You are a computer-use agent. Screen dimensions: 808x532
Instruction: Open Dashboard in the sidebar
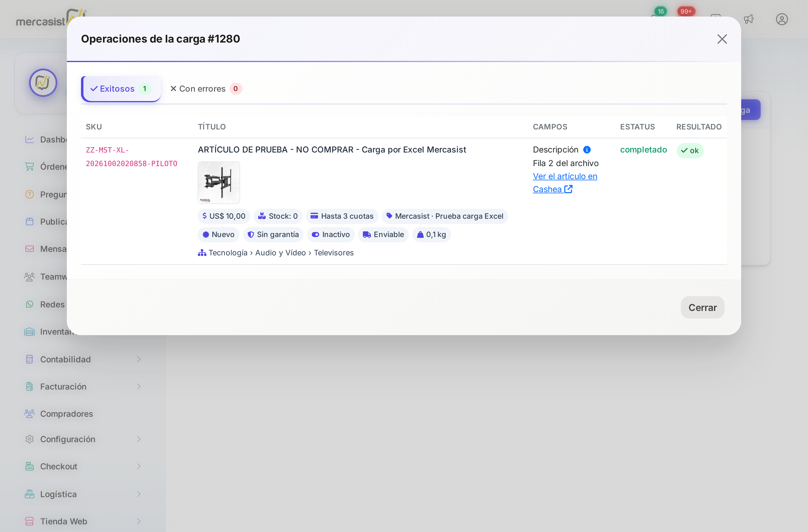[46, 140]
